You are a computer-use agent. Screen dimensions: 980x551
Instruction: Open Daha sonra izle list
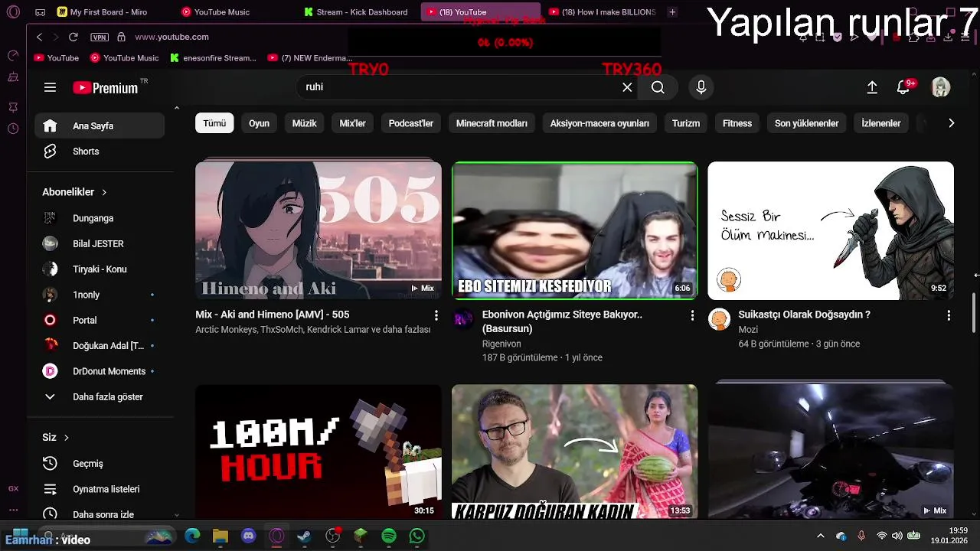[x=100, y=514]
